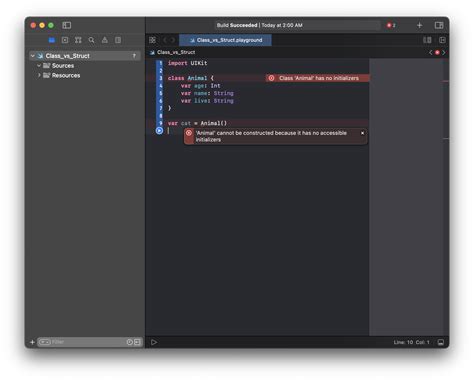Collapse the Sources folder disclosure
Viewport: 474px width, 381px height.
coord(39,66)
